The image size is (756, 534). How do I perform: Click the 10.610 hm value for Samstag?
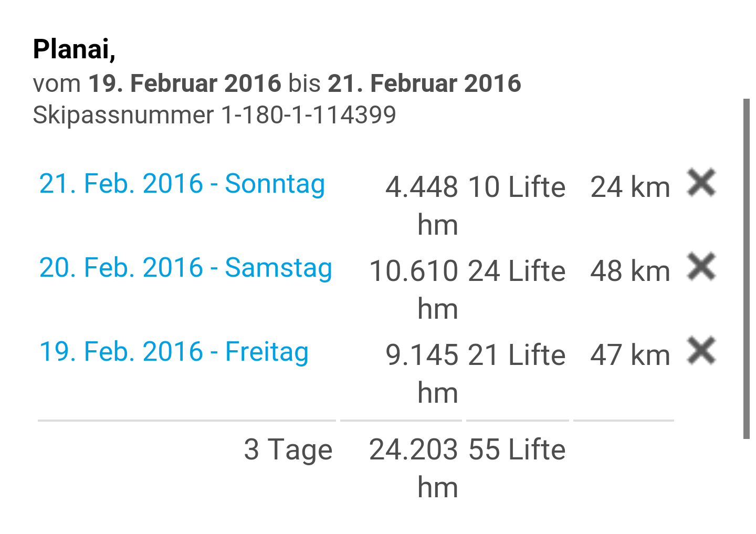point(414,289)
